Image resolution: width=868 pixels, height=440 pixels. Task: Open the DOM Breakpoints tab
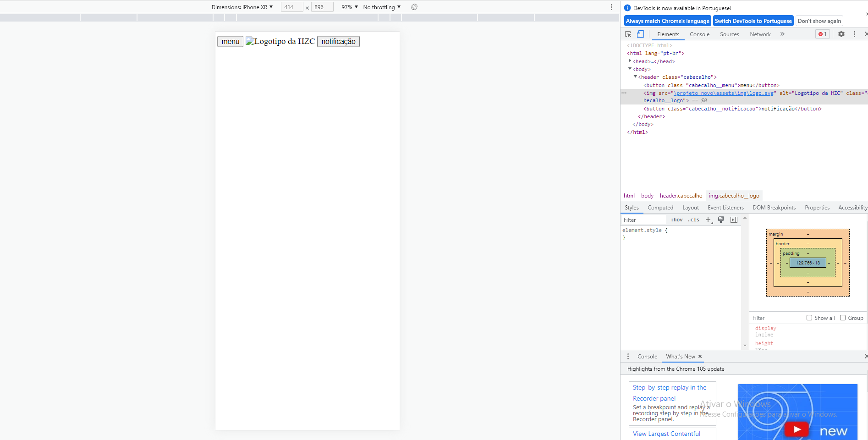(774, 208)
